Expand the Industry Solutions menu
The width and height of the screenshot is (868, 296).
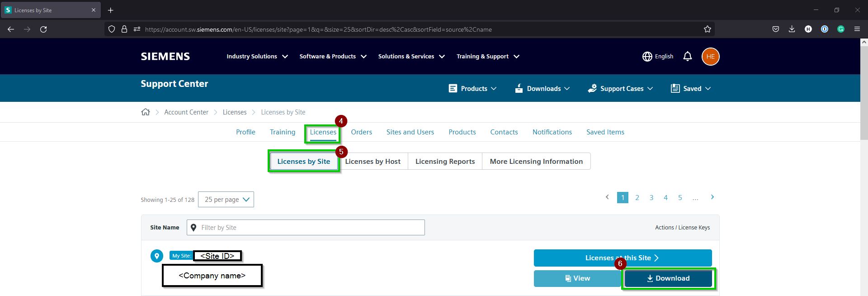257,57
